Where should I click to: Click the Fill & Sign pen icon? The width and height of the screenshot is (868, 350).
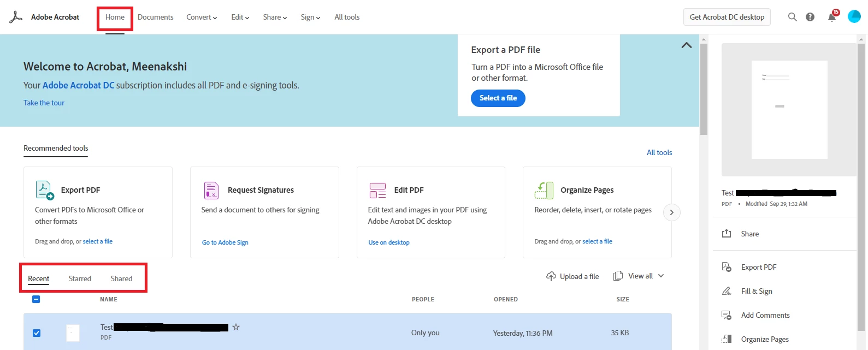[x=727, y=291]
